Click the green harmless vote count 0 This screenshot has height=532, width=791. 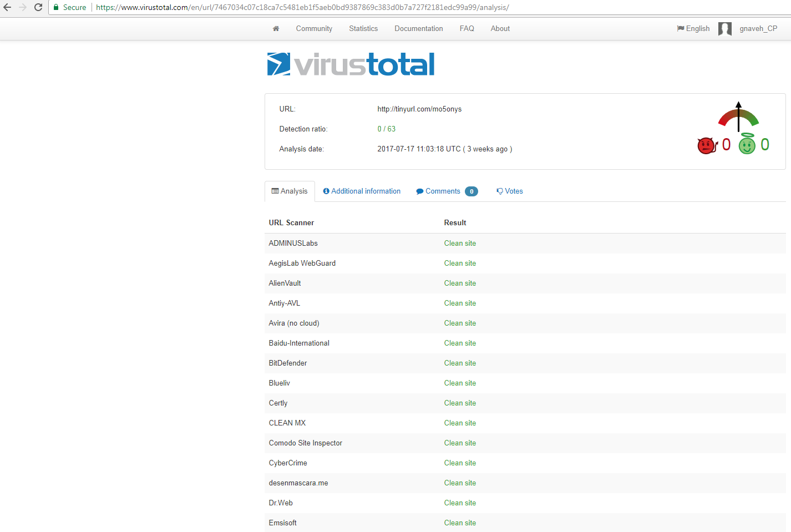coord(765,145)
